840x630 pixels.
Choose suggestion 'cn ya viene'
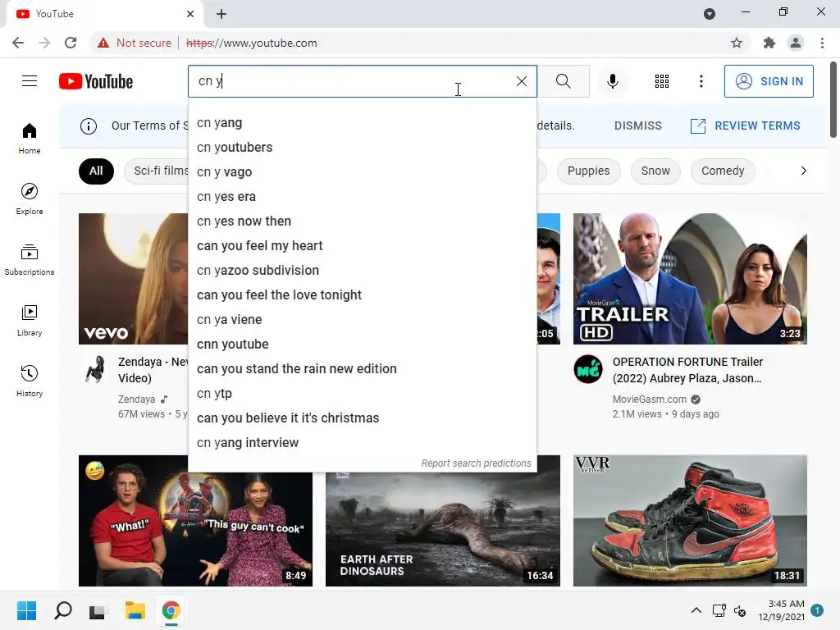[x=362, y=321]
